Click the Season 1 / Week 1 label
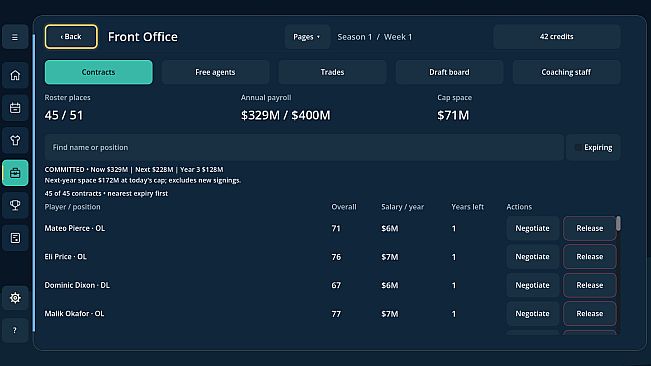This screenshot has width=651, height=366. point(374,37)
